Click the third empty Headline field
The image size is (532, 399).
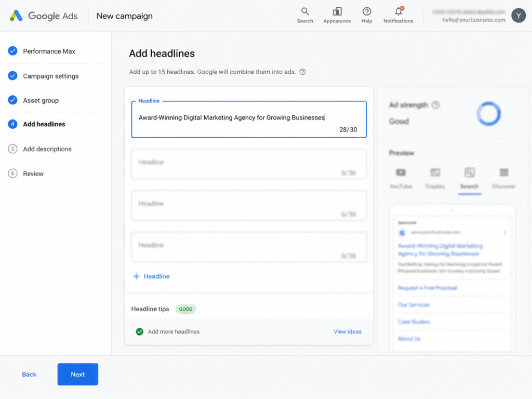point(249,206)
